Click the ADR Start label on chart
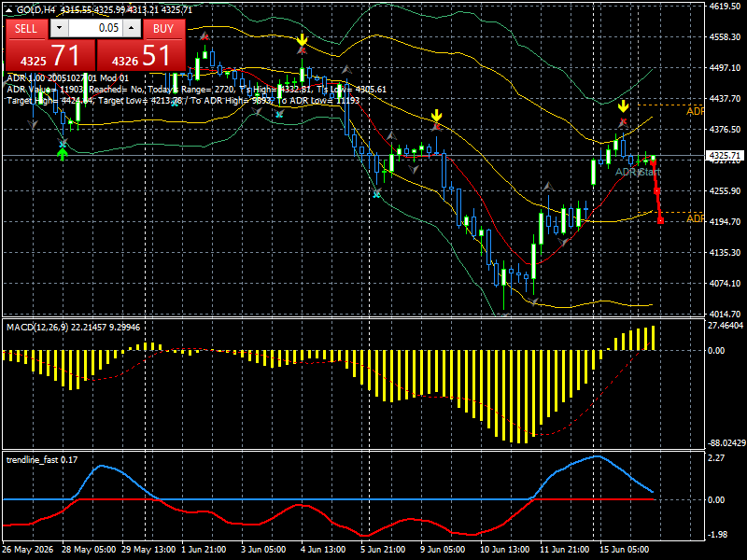The image size is (747, 560). 638,172
